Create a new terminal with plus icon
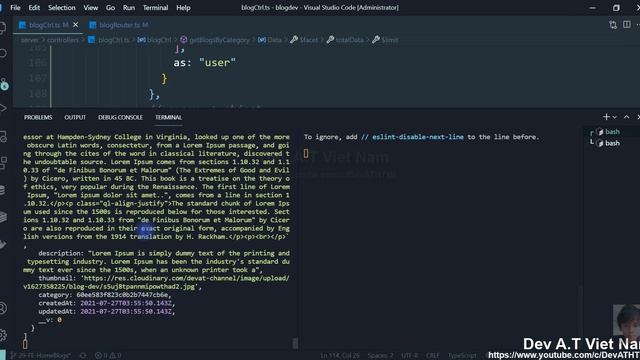The width and height of the screenshot is (640, 360). pyautogui.click(x=606, y=117)
